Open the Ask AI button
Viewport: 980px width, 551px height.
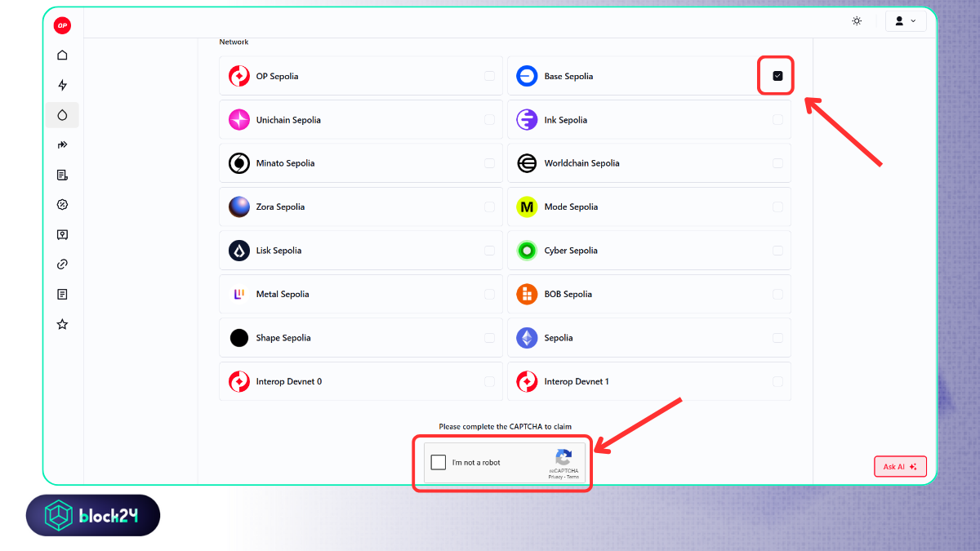900,467
